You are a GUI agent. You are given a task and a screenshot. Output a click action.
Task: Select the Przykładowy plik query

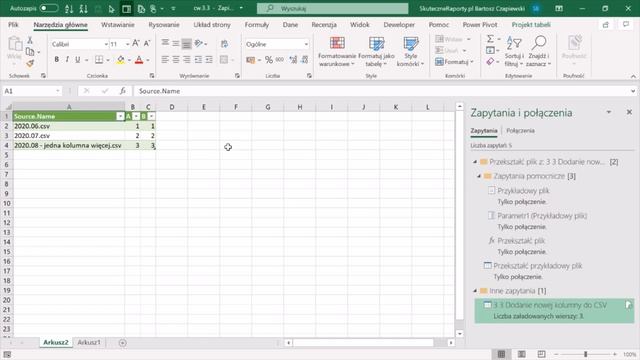[x=523, y=191]
